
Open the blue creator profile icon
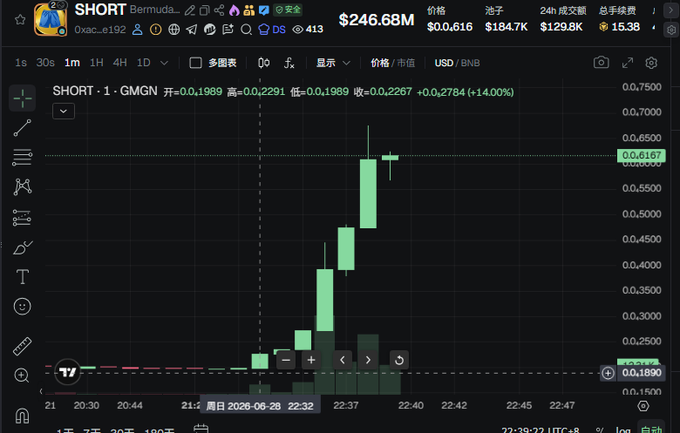pyautogui.click(x=137, y=30)
